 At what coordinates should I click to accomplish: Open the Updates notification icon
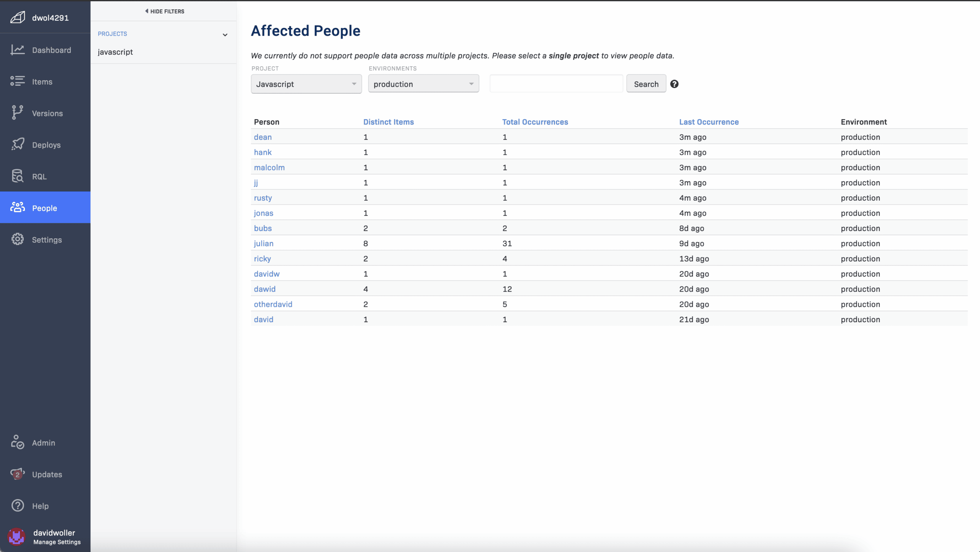[18, 474]
